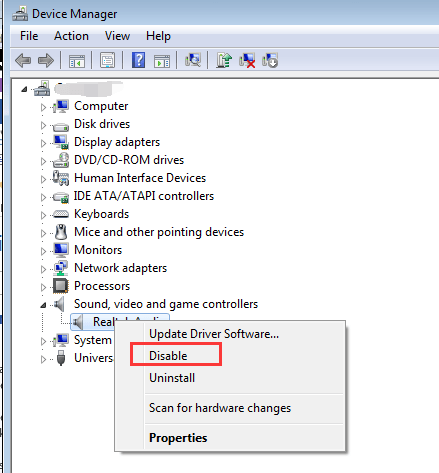This screenshot has width=439, height=473.
Task: Click the Back arrow toolbar icon
Action: [x=23, y=61]
